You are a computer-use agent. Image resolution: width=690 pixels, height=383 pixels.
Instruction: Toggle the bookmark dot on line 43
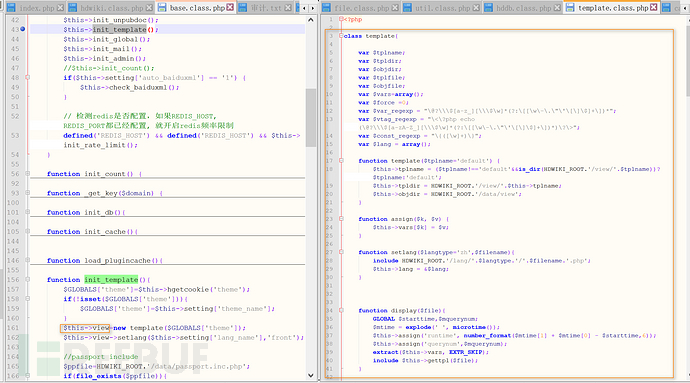coord(22,29)
